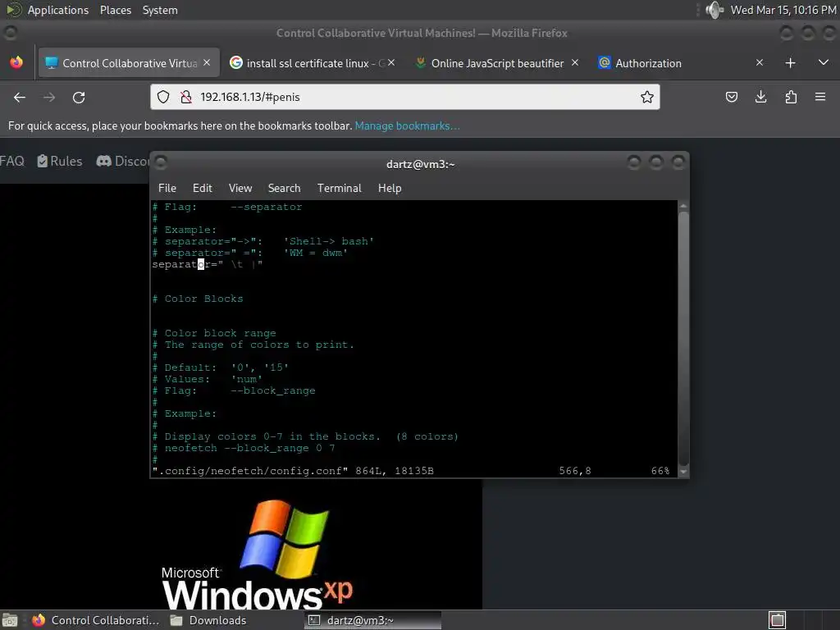Close the Online JavaScript beautifier tab
The image size is (840, 630).
[575, 62]
